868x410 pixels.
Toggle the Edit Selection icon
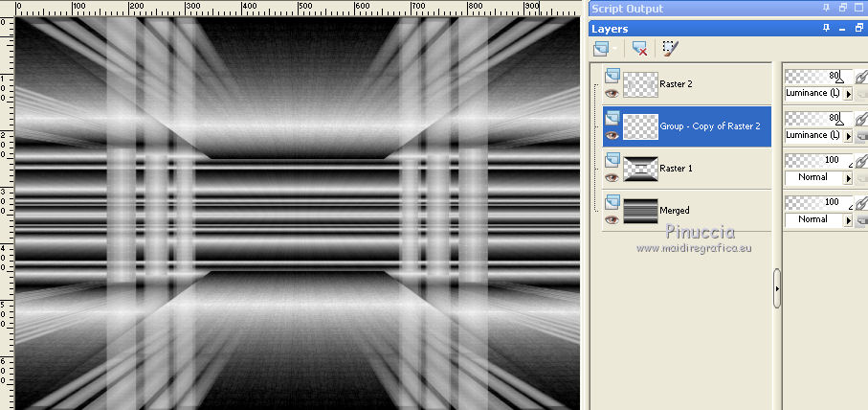pyautogui.click(x=670, y=49)
